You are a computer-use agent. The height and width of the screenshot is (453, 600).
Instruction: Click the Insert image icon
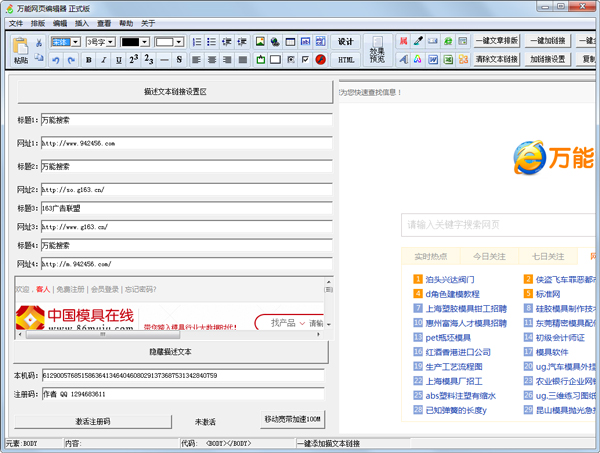point(260,41)
